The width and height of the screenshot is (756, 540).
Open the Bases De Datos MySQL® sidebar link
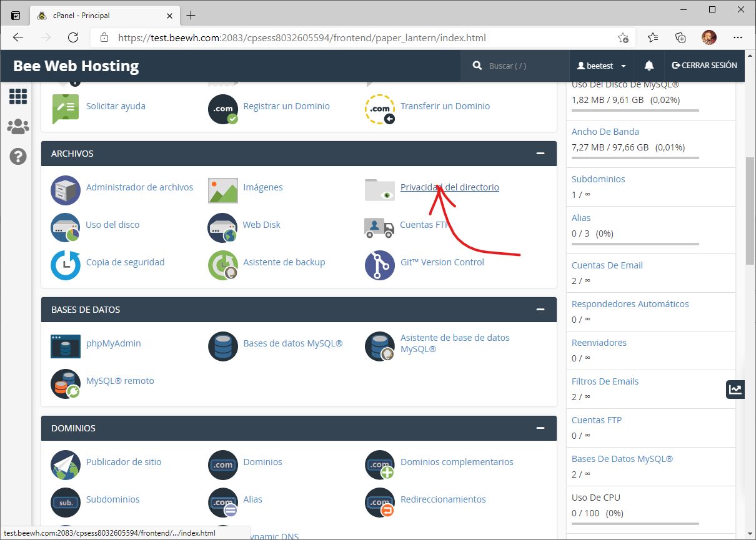click(x=622, y=459)
